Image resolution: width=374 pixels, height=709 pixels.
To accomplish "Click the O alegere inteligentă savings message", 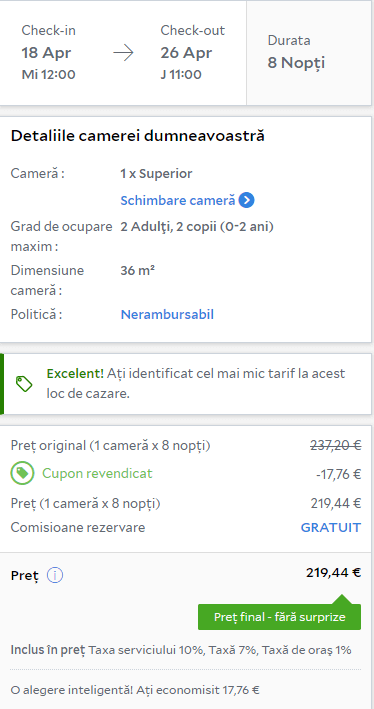I will [x=135, y=690].
